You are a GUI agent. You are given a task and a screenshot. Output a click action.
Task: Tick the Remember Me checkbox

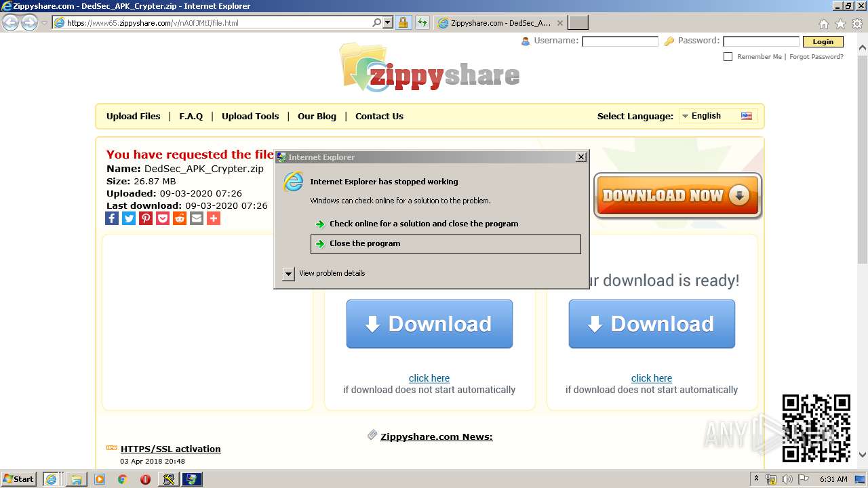click(x=728, y=57)
